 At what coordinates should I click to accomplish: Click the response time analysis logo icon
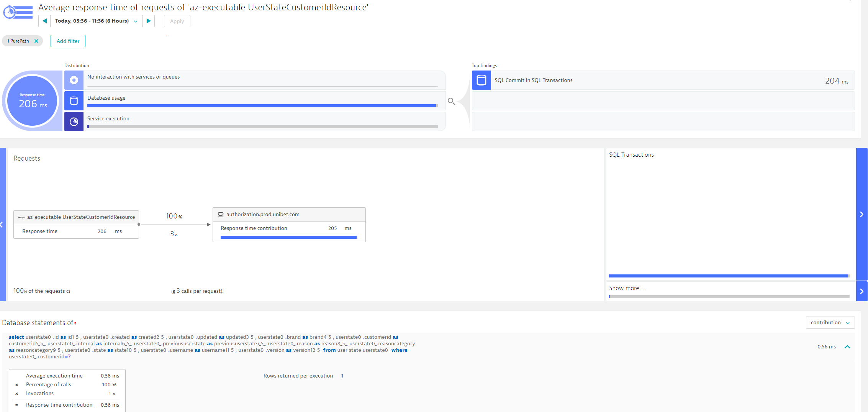coord(18,12)
